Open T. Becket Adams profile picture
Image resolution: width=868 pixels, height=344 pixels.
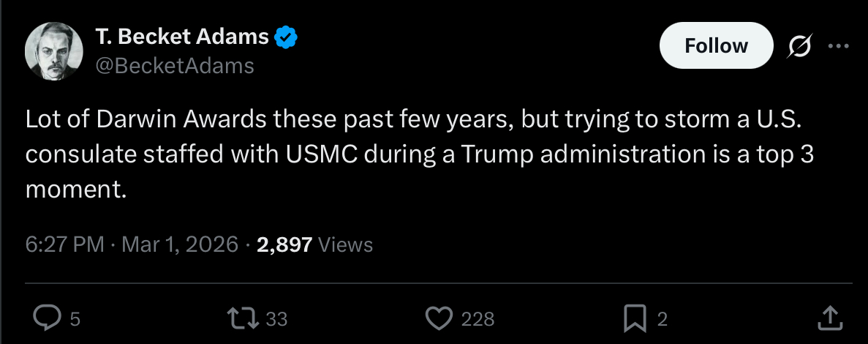click(x=53, y=51)
